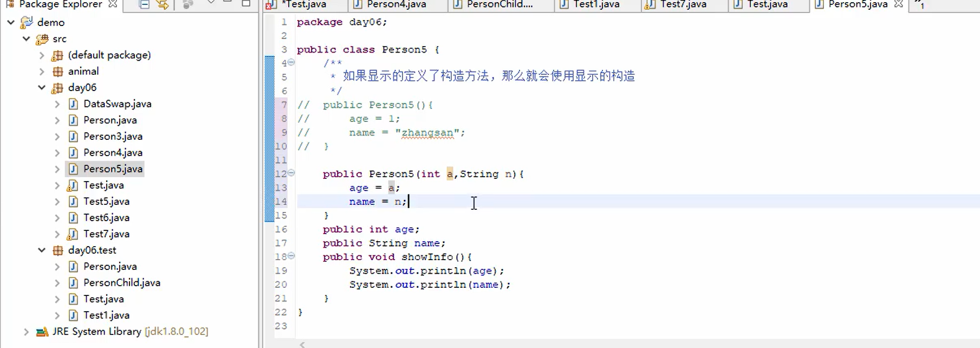Click the Package Explorer view icon
Viewport: 980px width, 348px height.
(10, 4)
